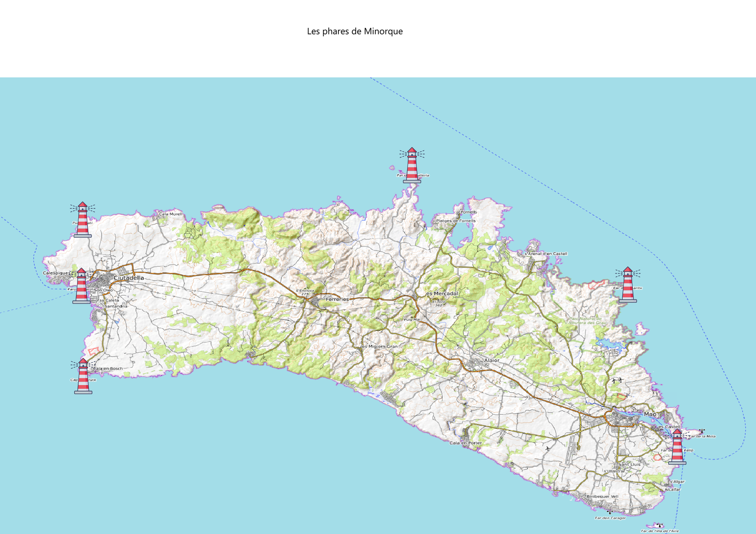Click the es Mercadal label

[x=442, y=294]
